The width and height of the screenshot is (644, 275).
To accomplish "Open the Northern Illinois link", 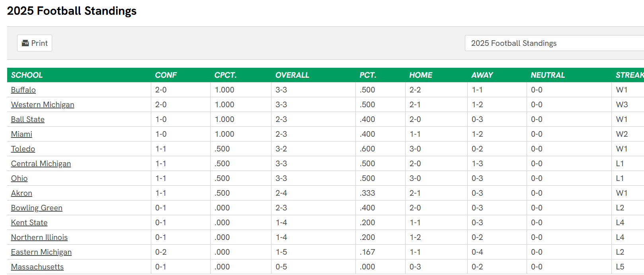I will point(39,237).
